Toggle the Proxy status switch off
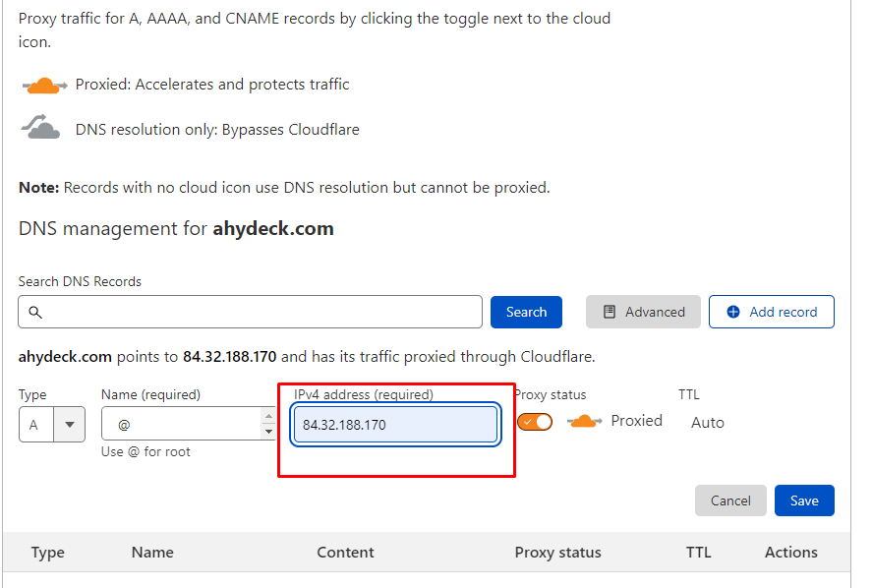872x588 pixels. point(535,422)
